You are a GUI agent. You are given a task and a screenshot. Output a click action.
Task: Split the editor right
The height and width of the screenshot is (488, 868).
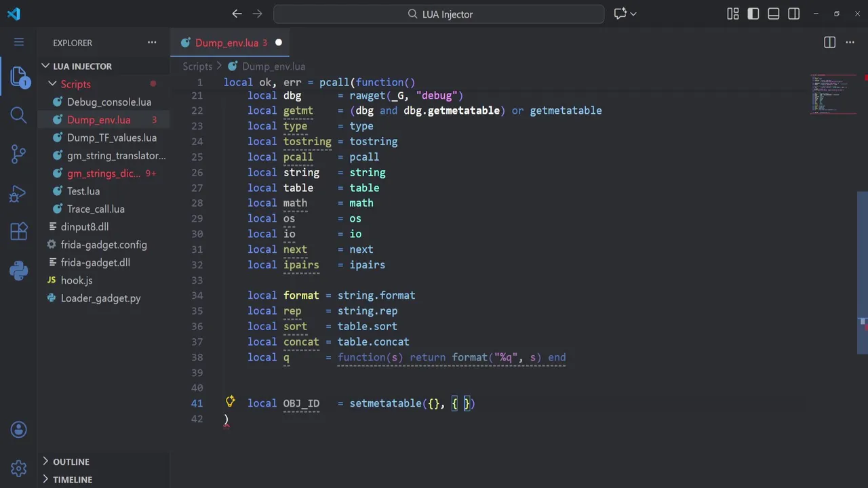[x=829, y=42]
